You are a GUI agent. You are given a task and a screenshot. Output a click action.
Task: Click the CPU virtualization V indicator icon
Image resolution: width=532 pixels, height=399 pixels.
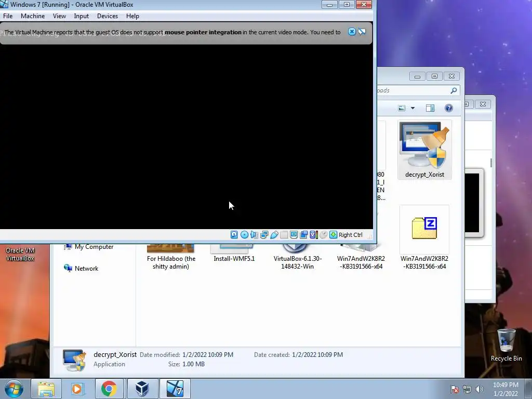coord(314,235)
